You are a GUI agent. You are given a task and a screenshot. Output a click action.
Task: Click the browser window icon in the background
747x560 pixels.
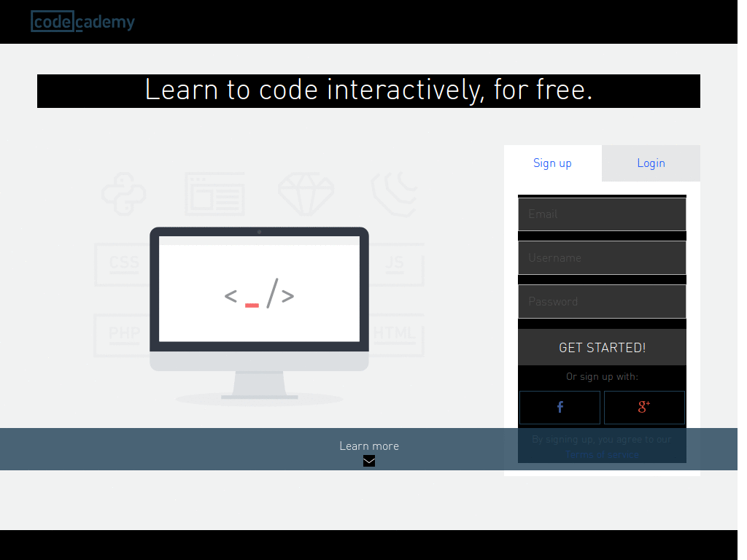click(214, 195)
